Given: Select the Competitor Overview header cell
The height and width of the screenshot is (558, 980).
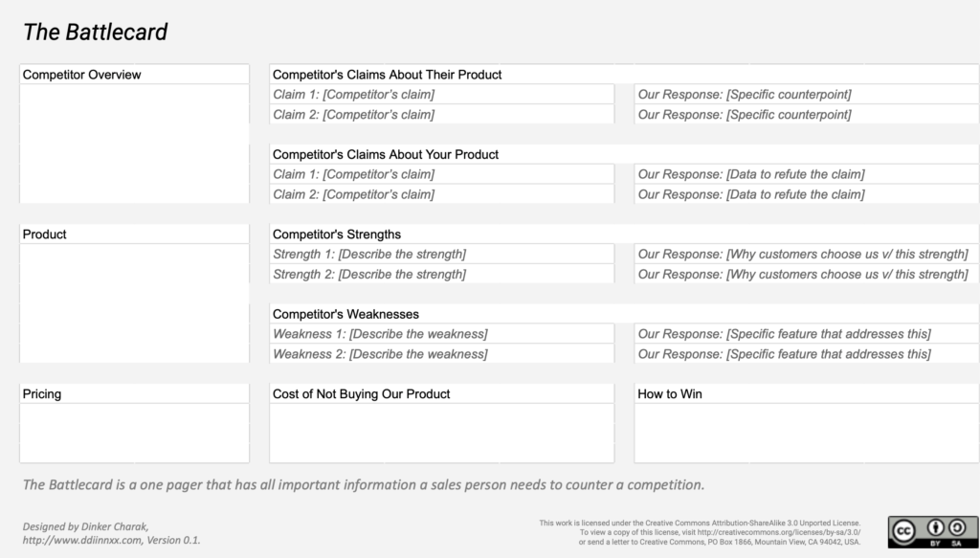Looking at the screenshot, I should click(134, 75).
